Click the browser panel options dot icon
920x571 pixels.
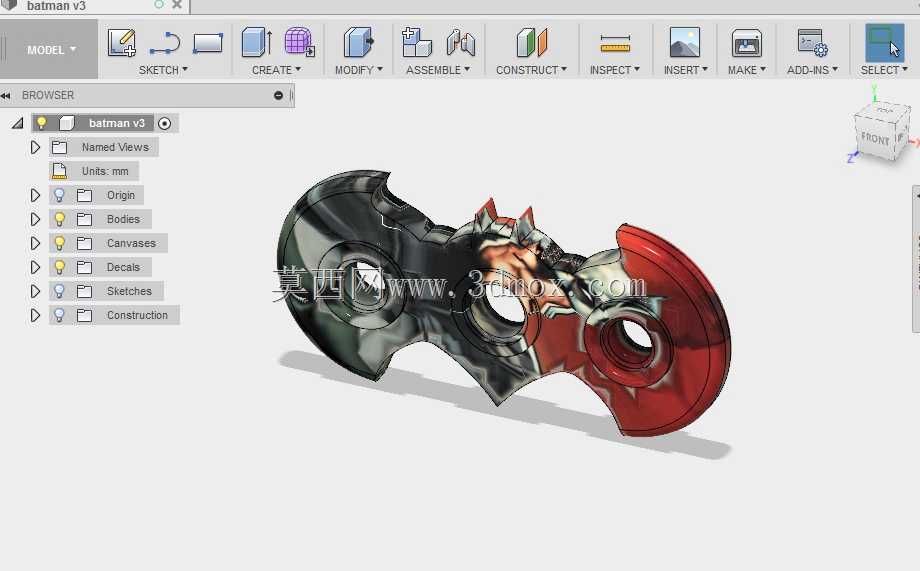point(278,95)
